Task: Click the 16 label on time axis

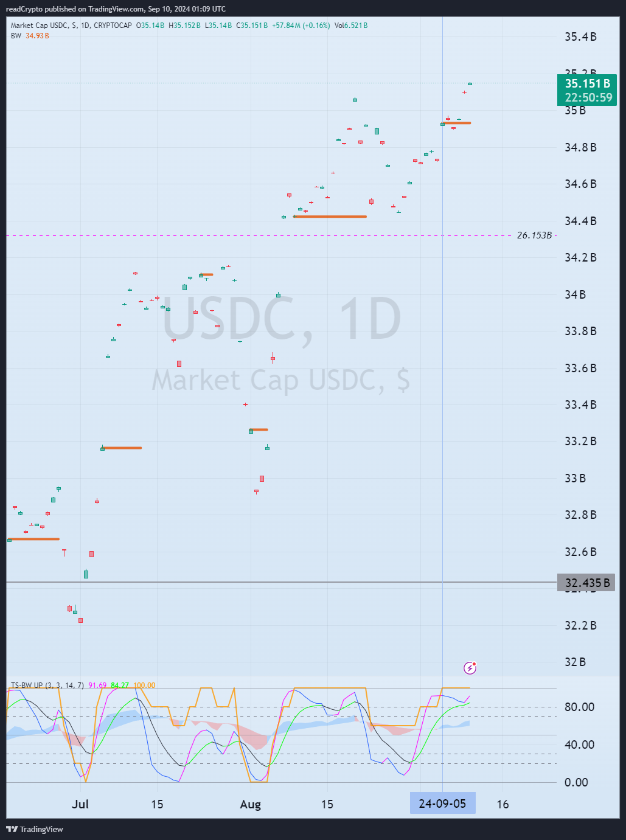Action: [x=503, y=804]
